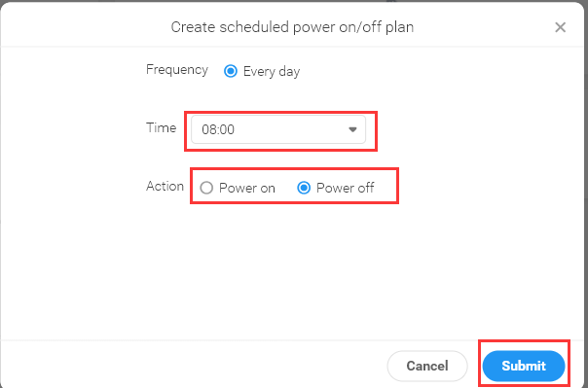Submit the power schedule plan
Image resolution: width=588 pixels, height=388 pixels.
tap(524, 366)
